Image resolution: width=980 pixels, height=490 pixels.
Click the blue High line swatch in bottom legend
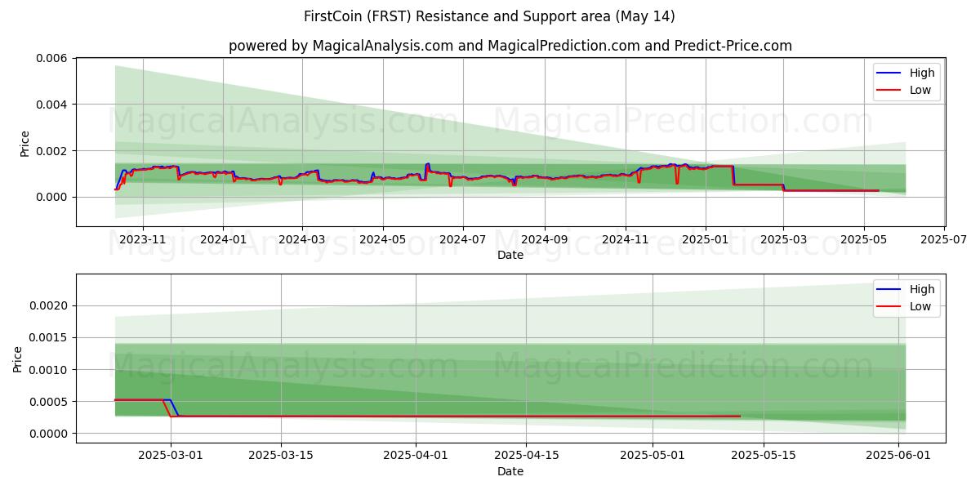coord(890,290)
